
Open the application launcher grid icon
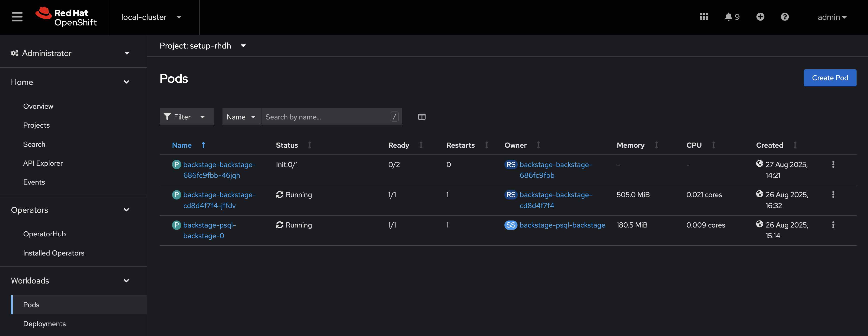pyautogui.click(x=704, y=17)
